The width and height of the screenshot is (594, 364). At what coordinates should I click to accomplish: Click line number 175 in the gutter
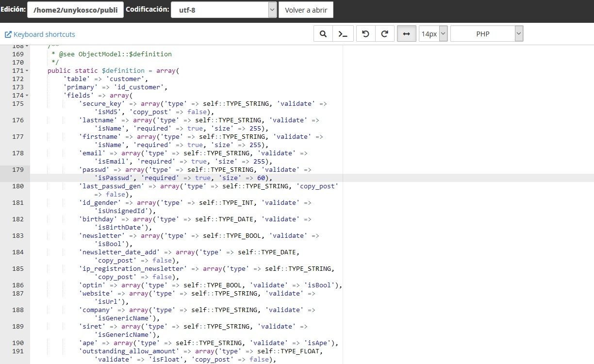coord(18,104)
